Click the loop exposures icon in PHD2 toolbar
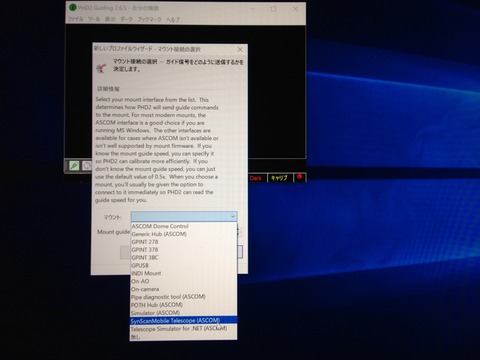This screenshot has width=480, height=360. [x=87, y=165]
